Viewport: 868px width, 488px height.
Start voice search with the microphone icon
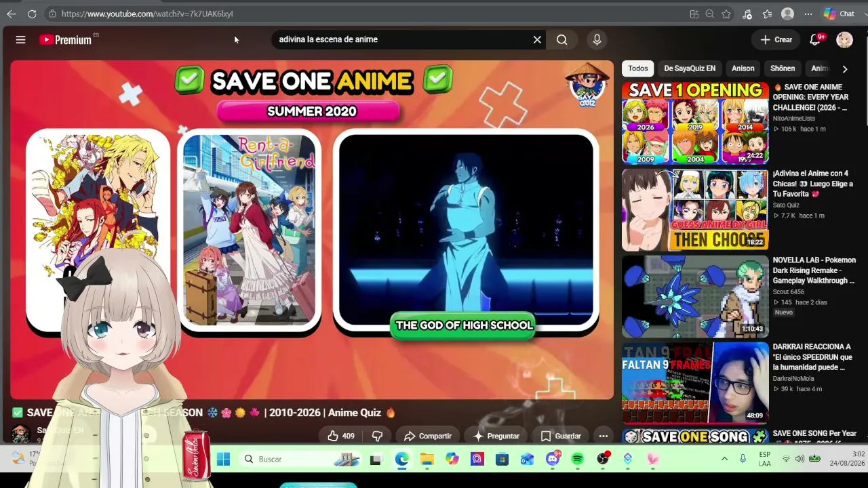[597, 40]
